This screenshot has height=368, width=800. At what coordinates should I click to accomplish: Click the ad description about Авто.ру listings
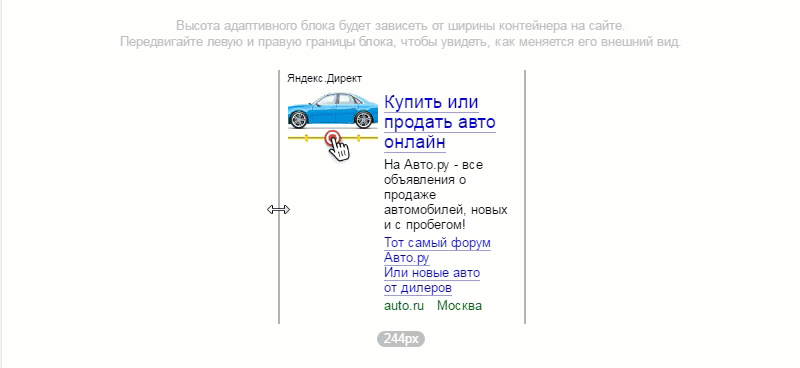[x=445, y=195]
